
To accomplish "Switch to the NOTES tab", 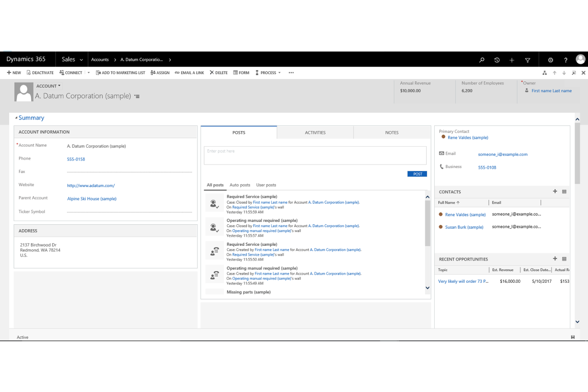I will click(392, 133).
